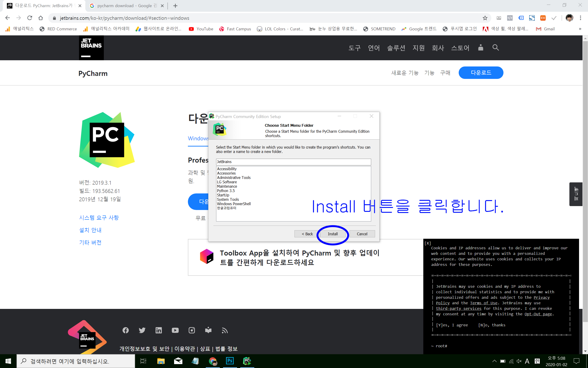Open 새로운 기능 link
Screen dimensions: 588x368
coord(405,73)
